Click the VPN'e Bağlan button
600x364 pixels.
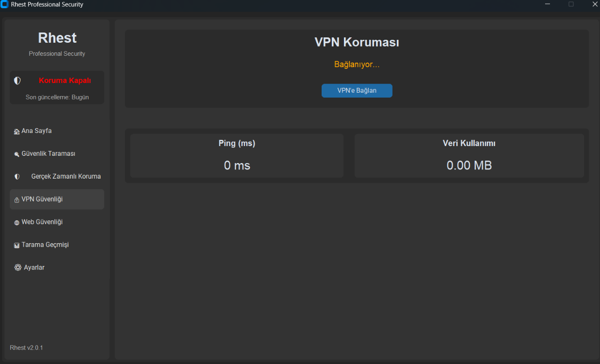[x=357, y=91]
